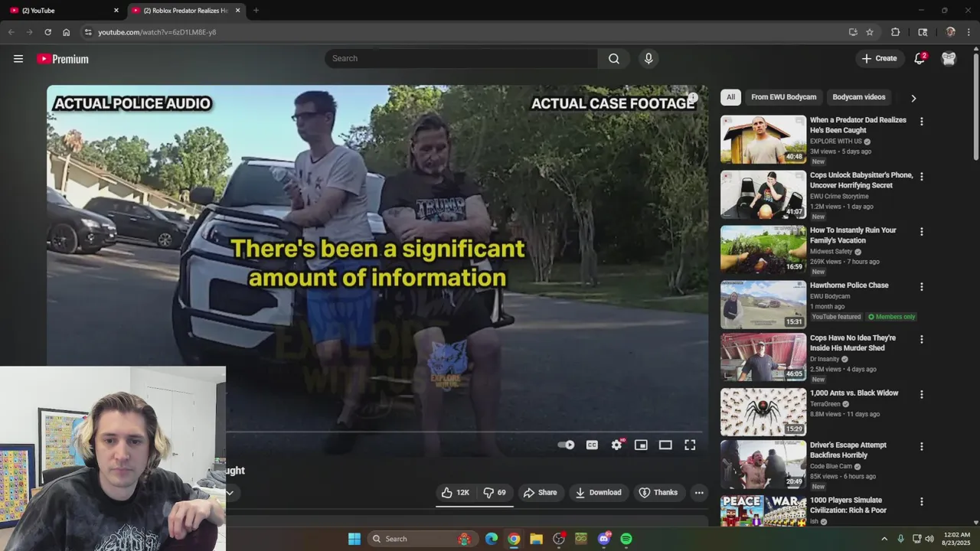Go to YouTube Premium home logo
The width and height of the screenshot is (980, 551).
(x=63, y=59)
